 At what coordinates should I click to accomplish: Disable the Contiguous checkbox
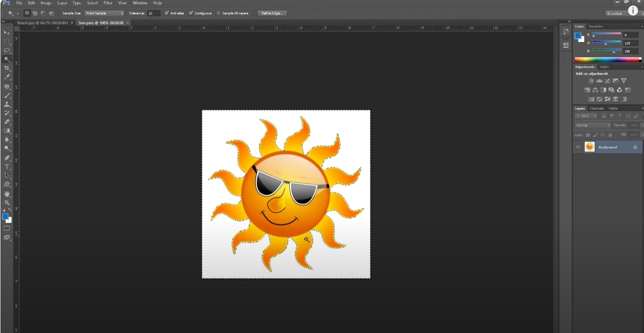(x=190, y=13)
